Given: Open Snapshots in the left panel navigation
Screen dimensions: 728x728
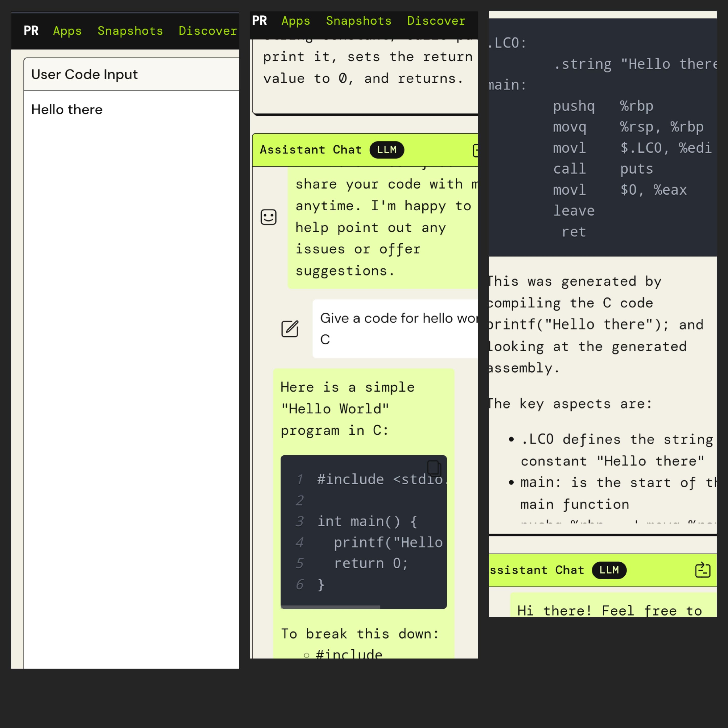Looking at the screenshot, I should click(130, 31).
